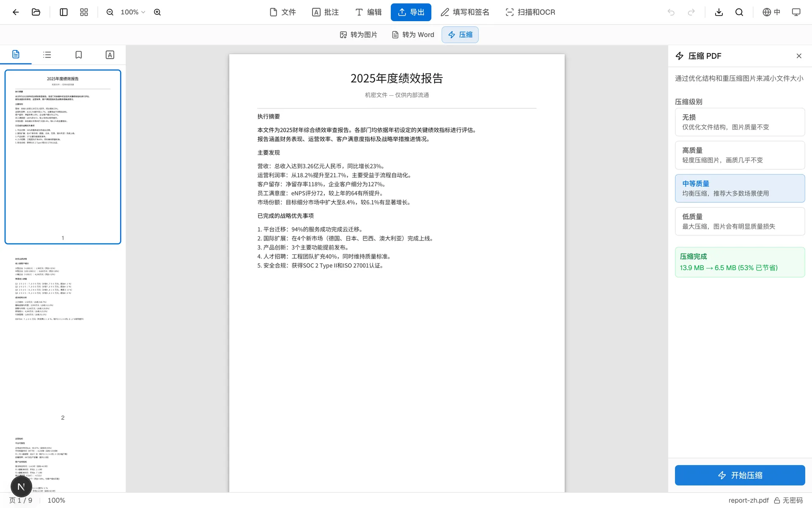Open a file with folder icon

click(x=36, y=12)
